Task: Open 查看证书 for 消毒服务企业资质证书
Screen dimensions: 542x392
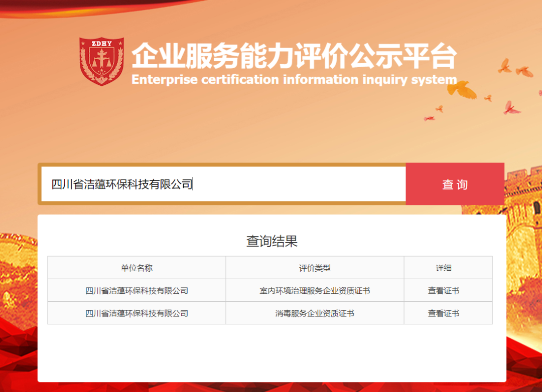Action: [x=443, y=313]
